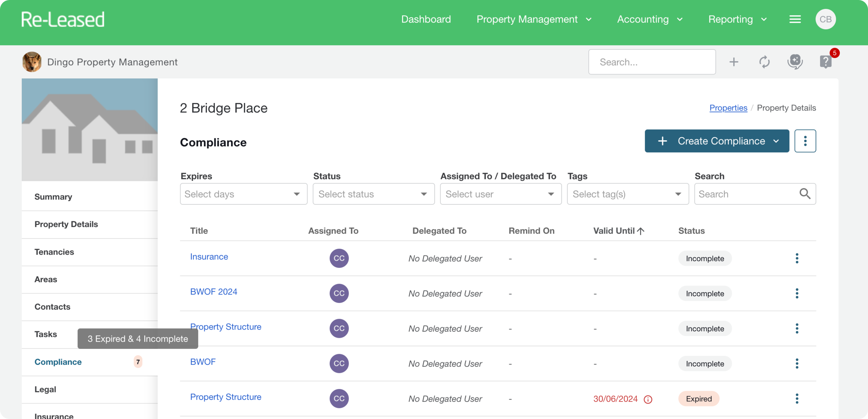Open actions menu for Expired Property Structure row
The image size is (868, 419).
point(796,398)
